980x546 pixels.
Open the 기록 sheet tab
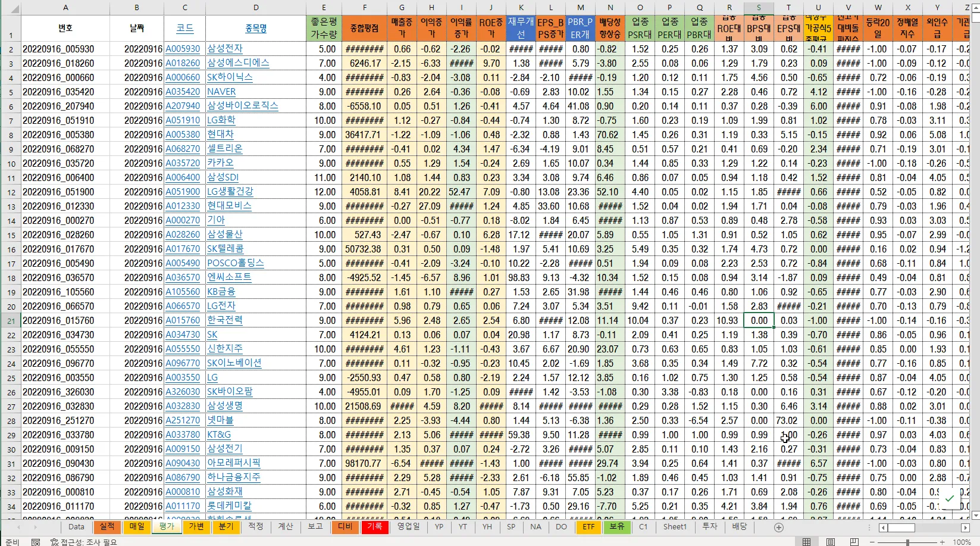point(374,526)
